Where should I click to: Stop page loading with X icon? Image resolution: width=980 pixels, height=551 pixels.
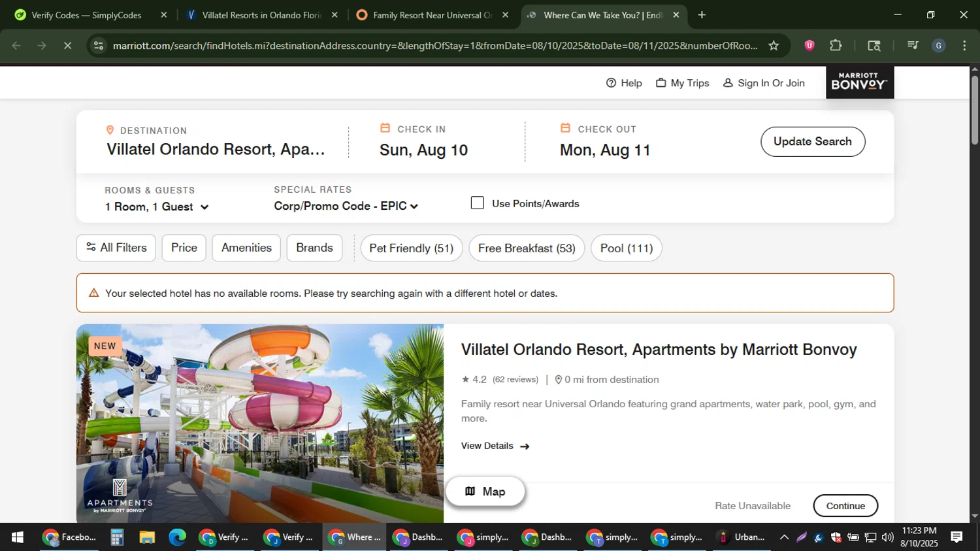[x=67, y=45]
